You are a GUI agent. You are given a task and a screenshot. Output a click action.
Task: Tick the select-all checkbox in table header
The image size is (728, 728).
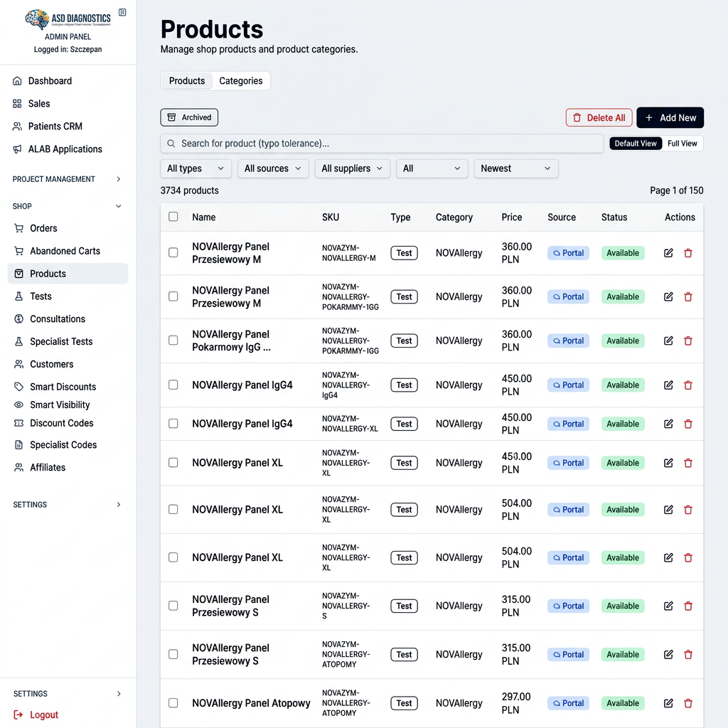(x=173, y=216)
